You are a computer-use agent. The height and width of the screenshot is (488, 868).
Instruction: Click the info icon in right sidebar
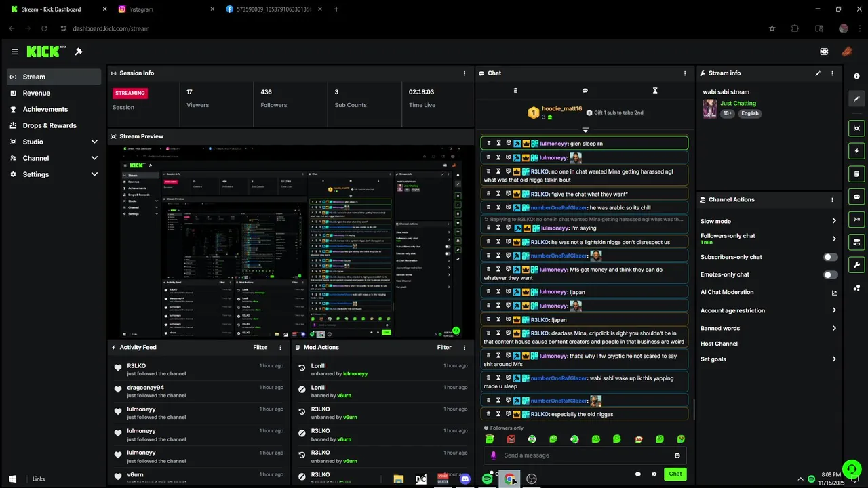[857, 77]
